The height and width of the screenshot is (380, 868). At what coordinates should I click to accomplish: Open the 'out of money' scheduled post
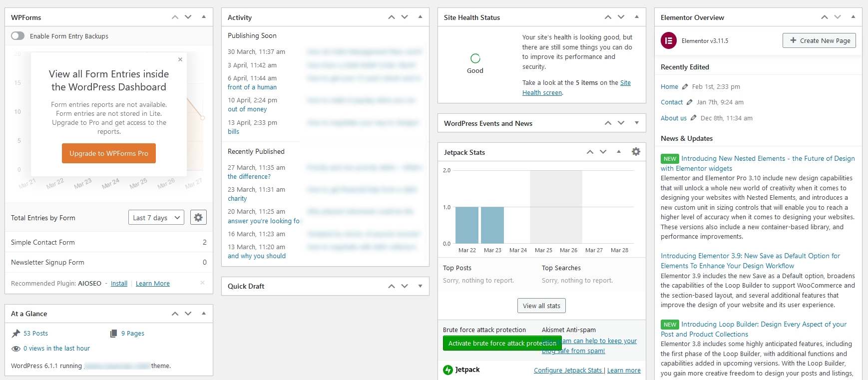(x=247, y=109)
